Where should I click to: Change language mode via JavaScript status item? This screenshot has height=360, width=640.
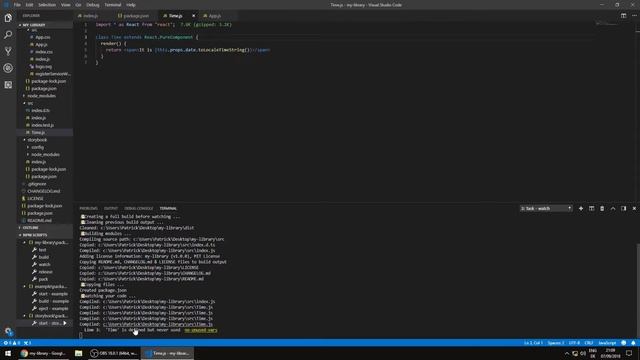(607, 343)
